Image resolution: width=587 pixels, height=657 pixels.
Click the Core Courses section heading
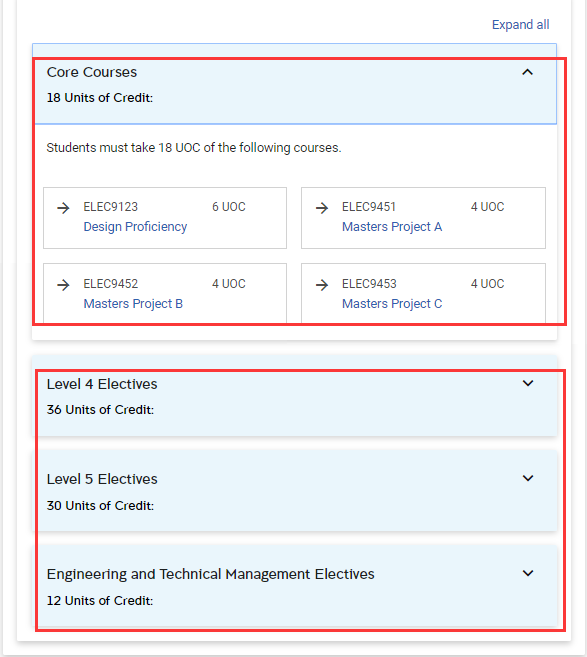click(x=92, y=72)
